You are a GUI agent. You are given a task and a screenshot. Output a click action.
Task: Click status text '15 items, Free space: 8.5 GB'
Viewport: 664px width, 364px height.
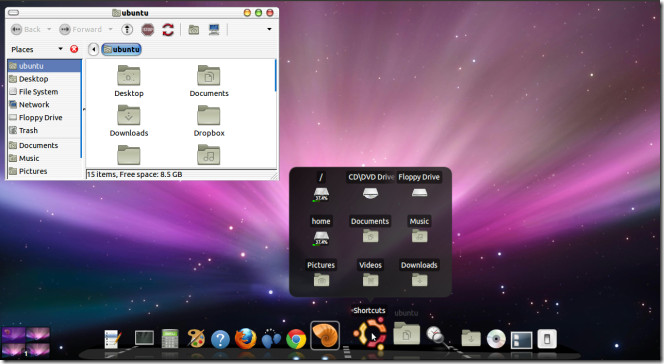pos(135,174)
